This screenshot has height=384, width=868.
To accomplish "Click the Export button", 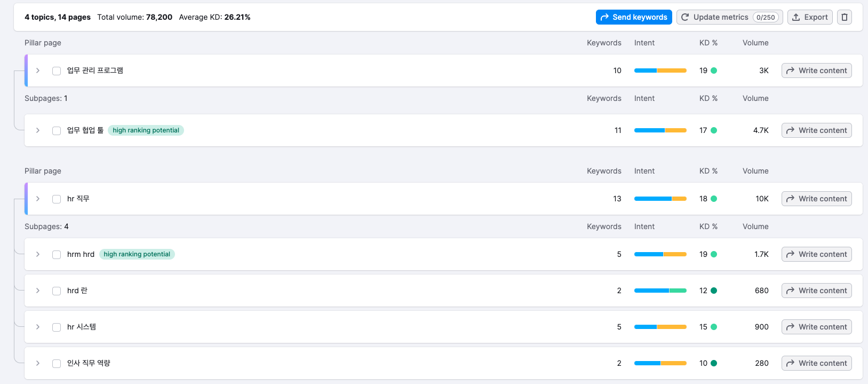I will click(x=809, y=17).
